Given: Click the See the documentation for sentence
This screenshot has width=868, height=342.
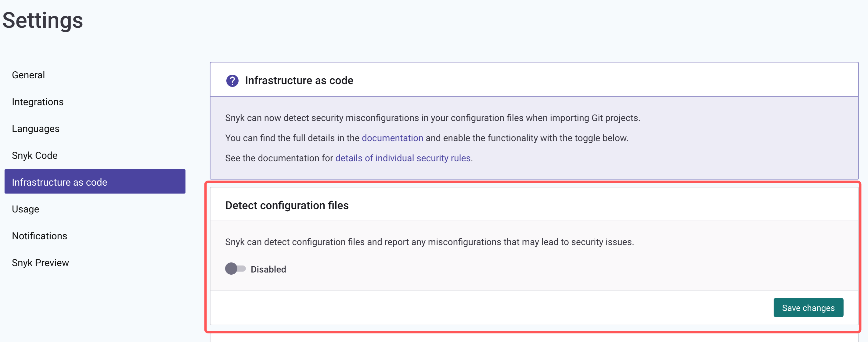Looking at the screenshot, I should pyautogui.click(x=279, y=158).
